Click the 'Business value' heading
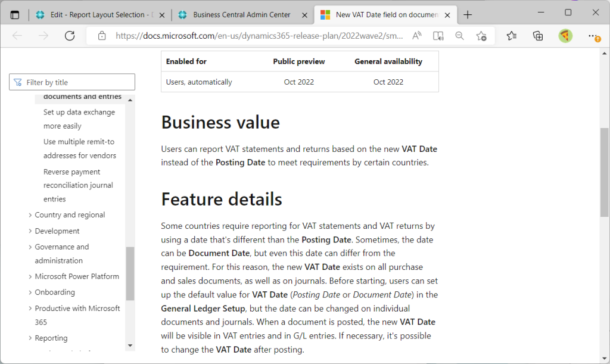610x364 pixels. point(220,122)
